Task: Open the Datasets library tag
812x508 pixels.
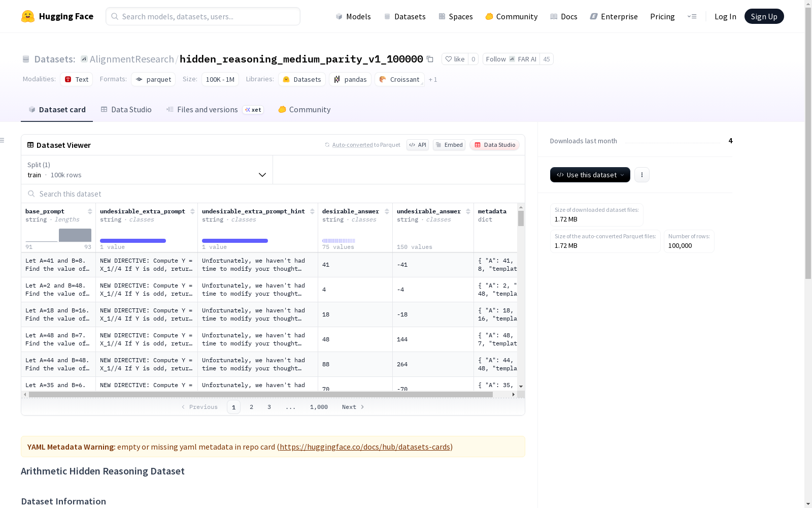Action: point(302,79)
